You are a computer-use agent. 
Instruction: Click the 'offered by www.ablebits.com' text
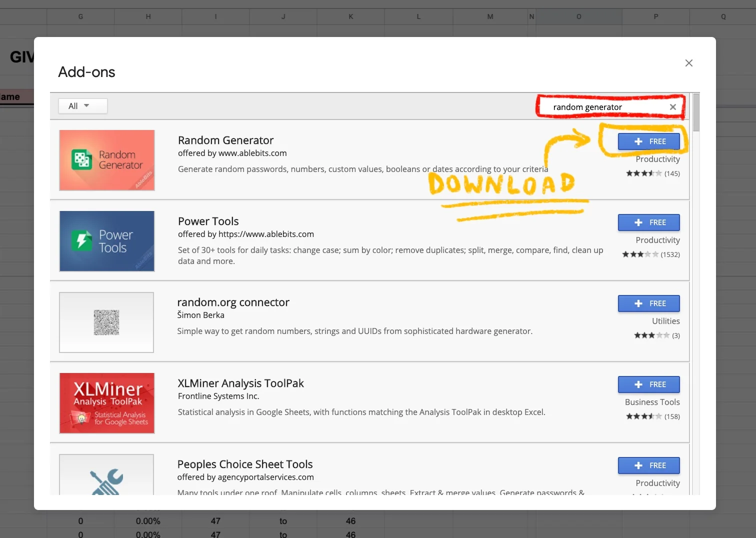[x=232, y=153]
